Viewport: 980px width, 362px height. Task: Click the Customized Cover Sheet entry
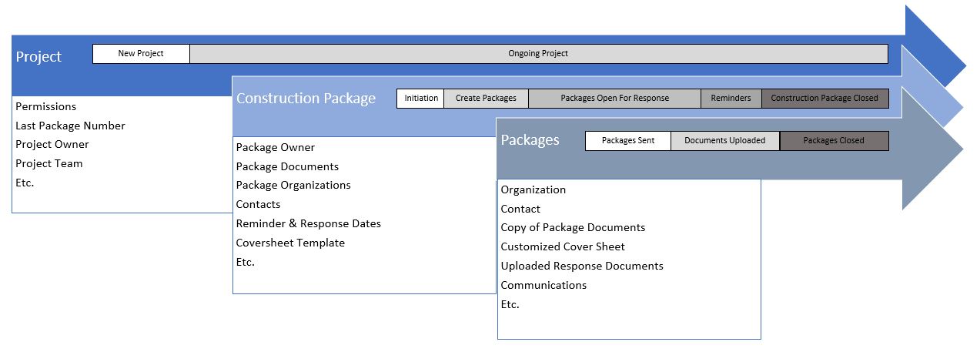563,246
